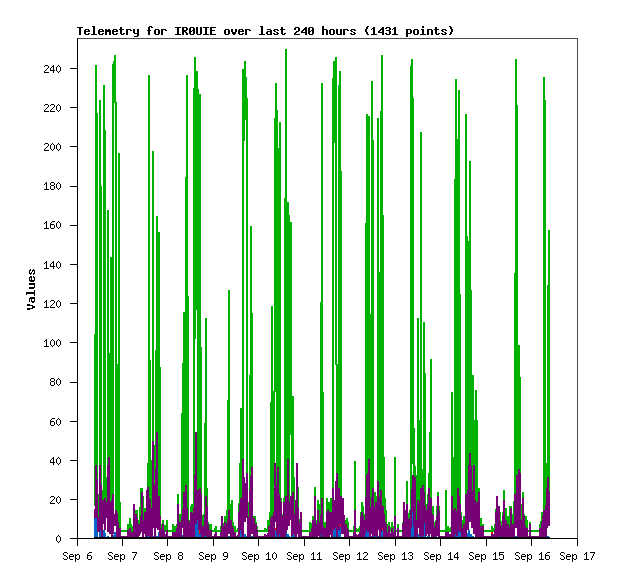Select the Sep 15 x-axis label
Screen dimensions: 618x579
pos(486,556)
